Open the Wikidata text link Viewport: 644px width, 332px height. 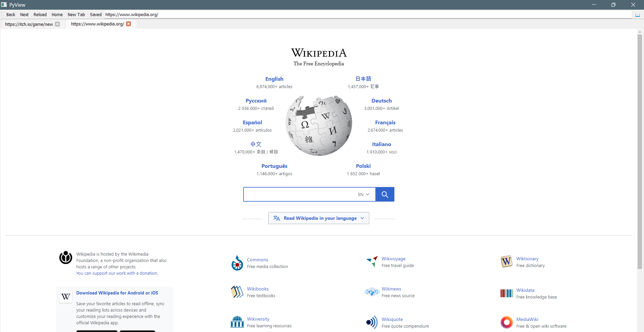[525, 290]
